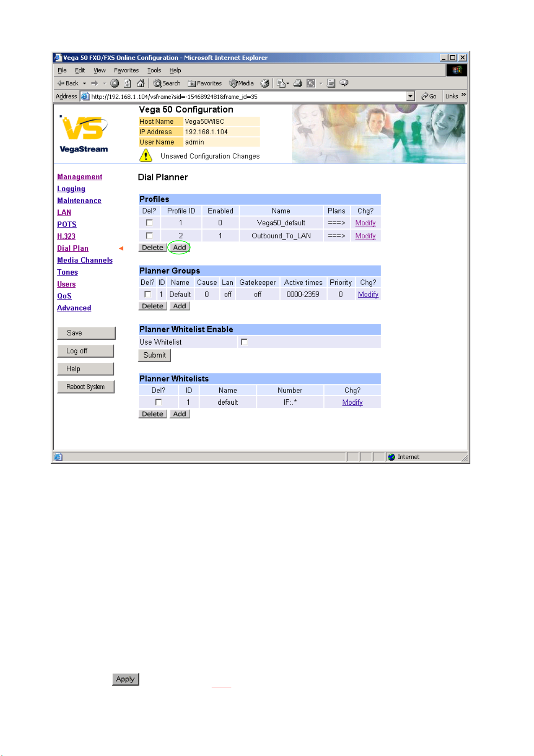534x756 pixels.
Task: Tick delete checkbox for default whitelist
Action: 158,402
